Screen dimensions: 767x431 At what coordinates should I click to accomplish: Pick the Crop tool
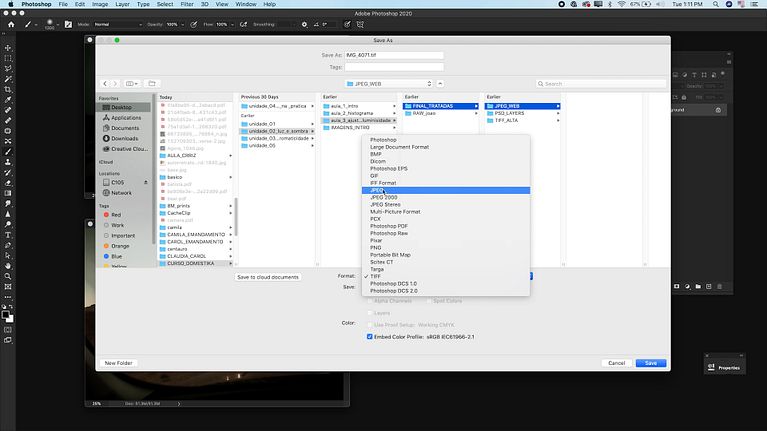click(x=8, y=88)
